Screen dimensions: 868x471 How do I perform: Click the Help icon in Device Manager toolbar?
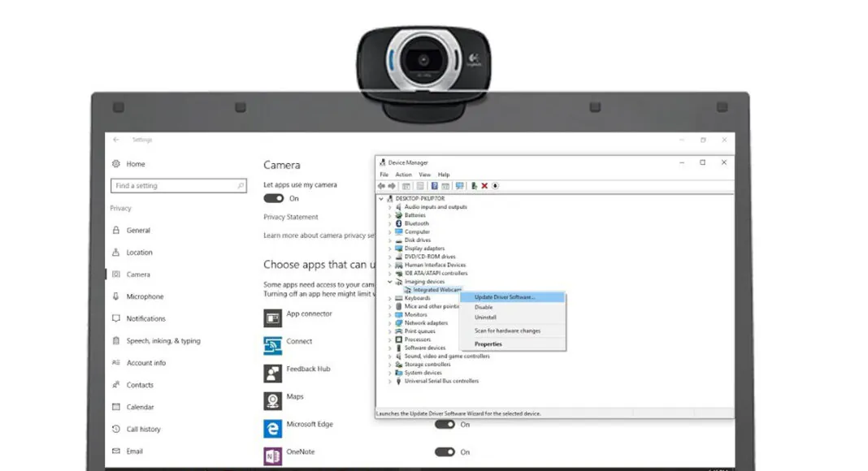point(434,186)
